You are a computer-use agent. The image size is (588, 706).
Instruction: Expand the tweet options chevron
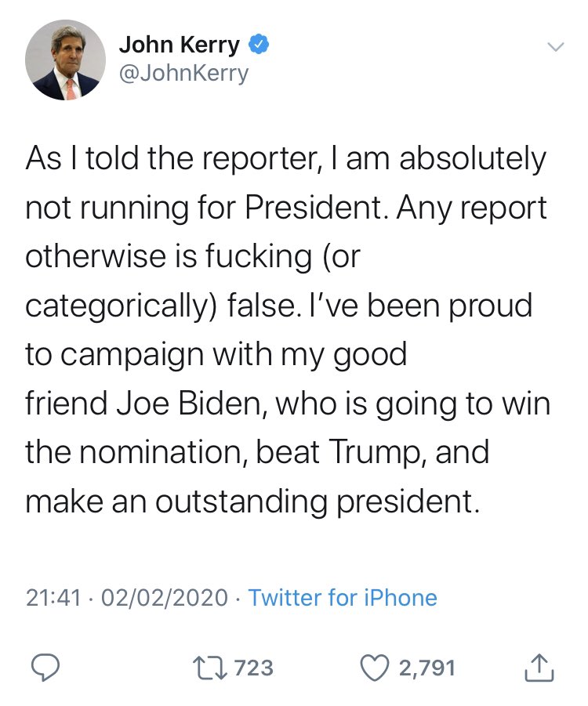tap(554, 47)
